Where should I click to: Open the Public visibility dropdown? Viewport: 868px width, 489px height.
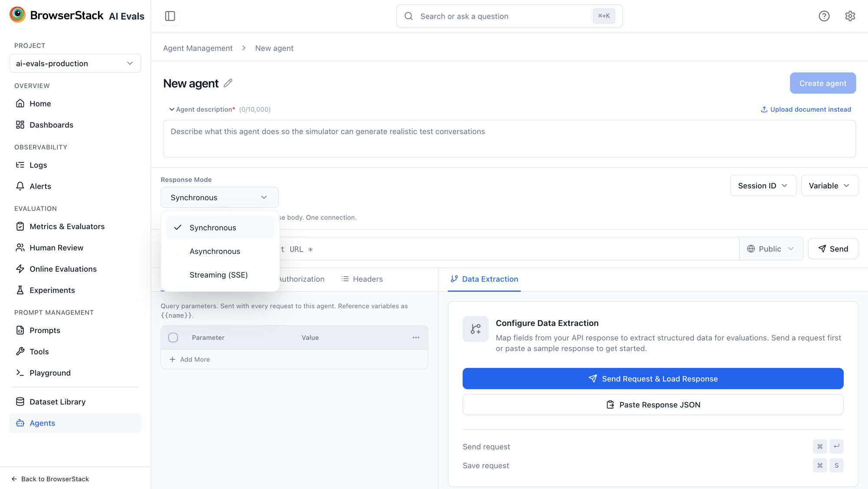771,249
